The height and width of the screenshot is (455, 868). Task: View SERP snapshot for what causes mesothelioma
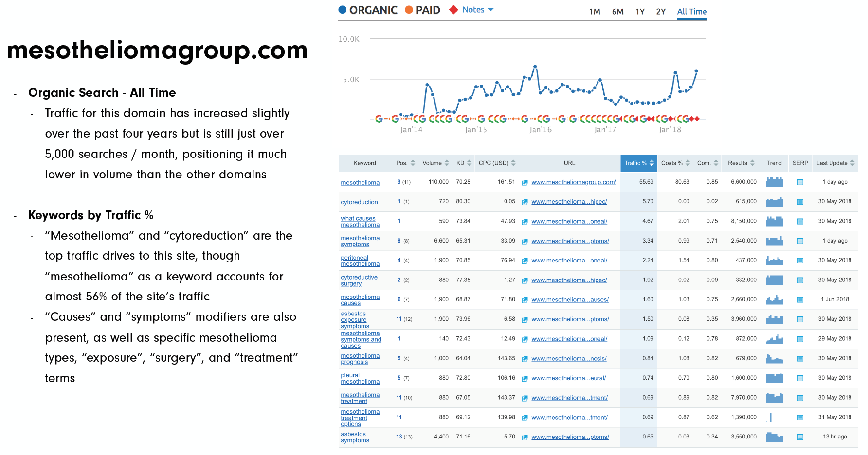click(x=800, y=222)
